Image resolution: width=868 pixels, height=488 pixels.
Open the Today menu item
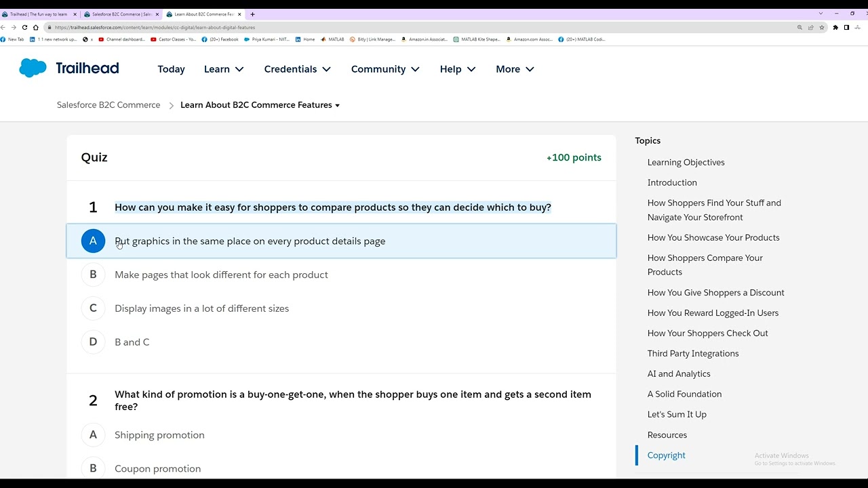[x=171, y=69]
